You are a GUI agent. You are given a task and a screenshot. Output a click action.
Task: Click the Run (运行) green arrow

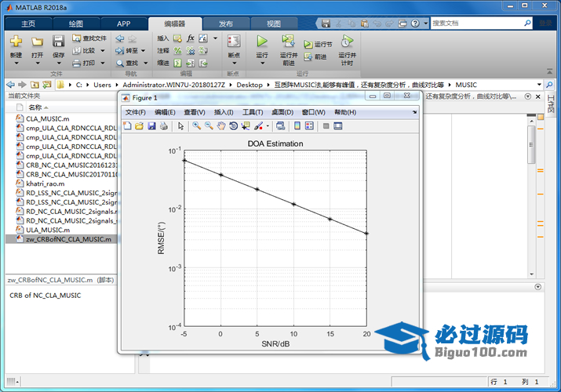pos(262,42)
